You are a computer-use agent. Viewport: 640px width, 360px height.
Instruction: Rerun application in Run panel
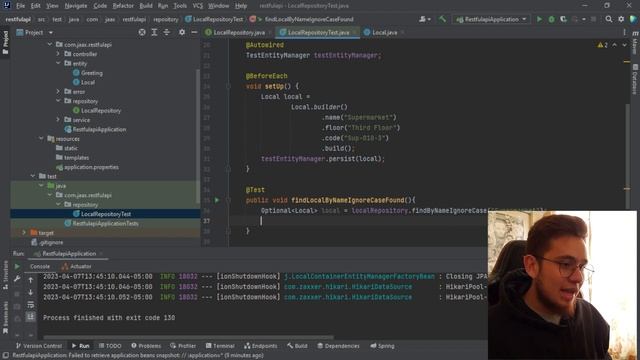[x=17, y=267]
